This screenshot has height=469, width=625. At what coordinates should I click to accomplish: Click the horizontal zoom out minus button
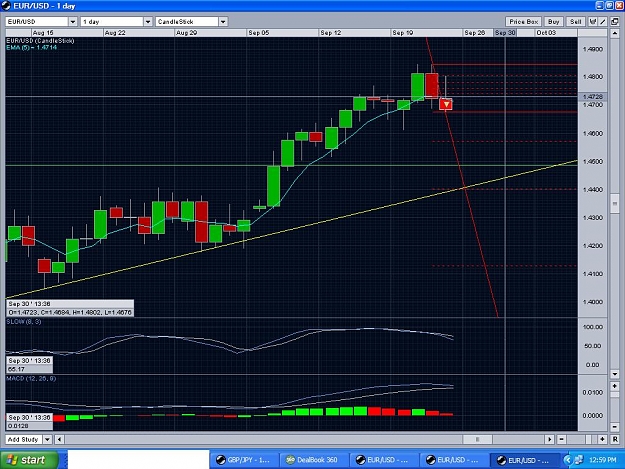tap(561, 439)
